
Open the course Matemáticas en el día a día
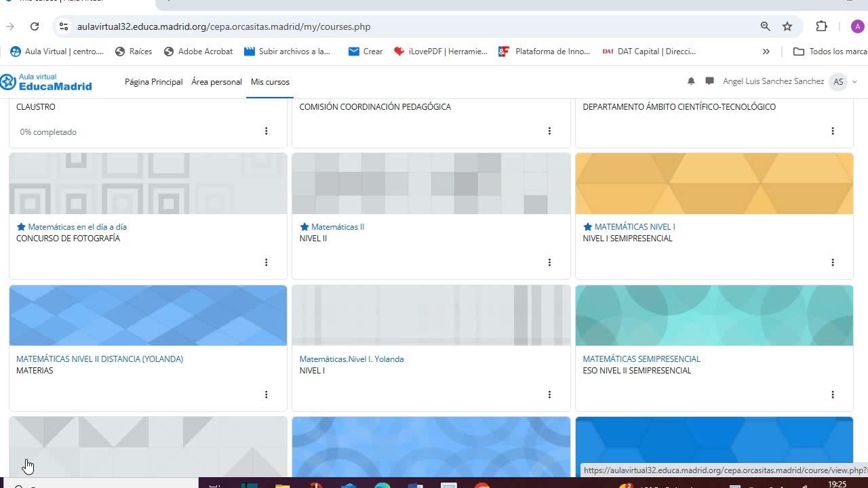(x=77, y=227)
